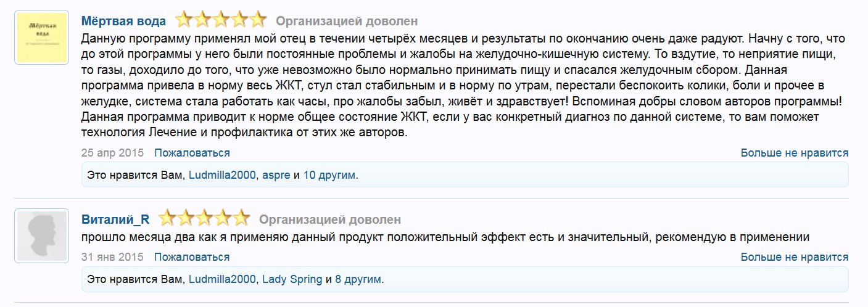Open Lady Spring's profile link
This screenshot has height=307, width=868.
tap(292, 279)
